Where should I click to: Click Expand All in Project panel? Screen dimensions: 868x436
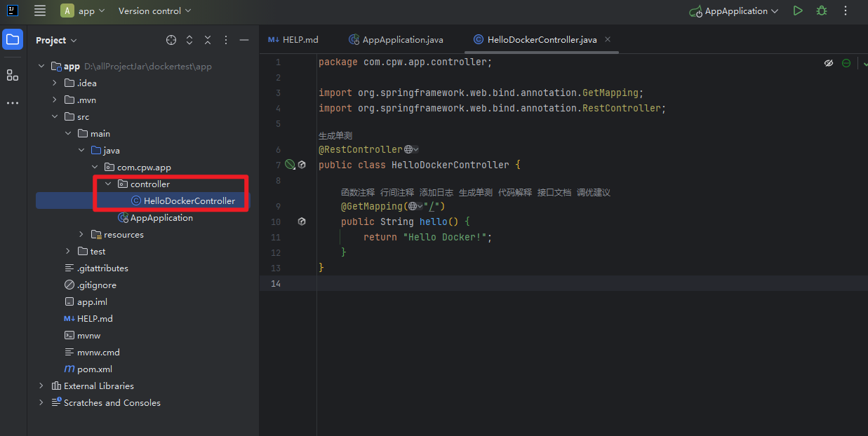[189, 40]
